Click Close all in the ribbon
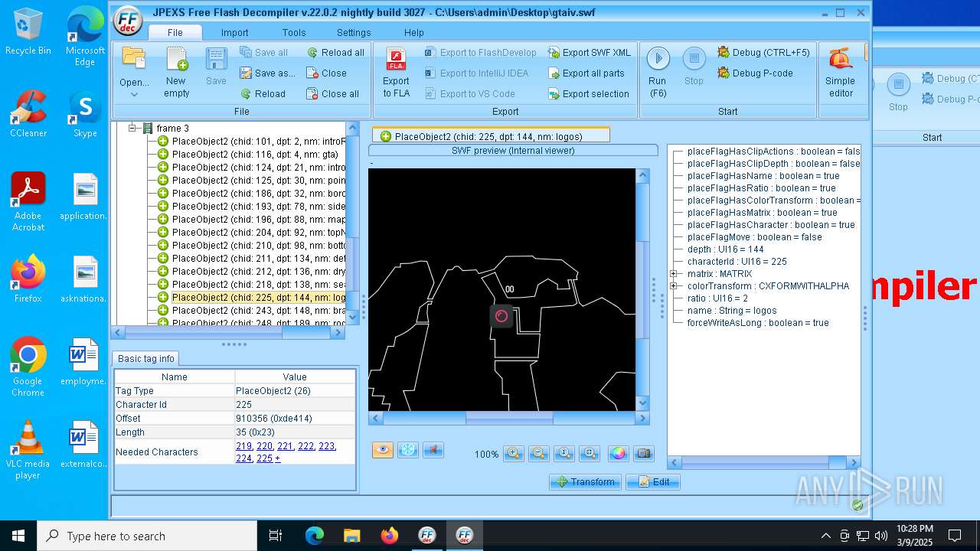The height and width of the screenshot is (551, 980). click(332, 94)
